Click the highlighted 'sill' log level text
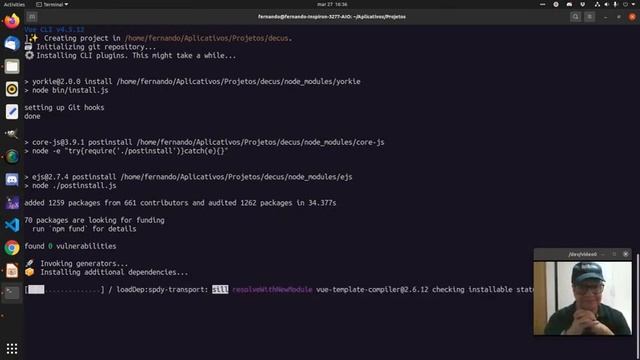This screenshot has width=640, height=360. click(x=220, y=289)
